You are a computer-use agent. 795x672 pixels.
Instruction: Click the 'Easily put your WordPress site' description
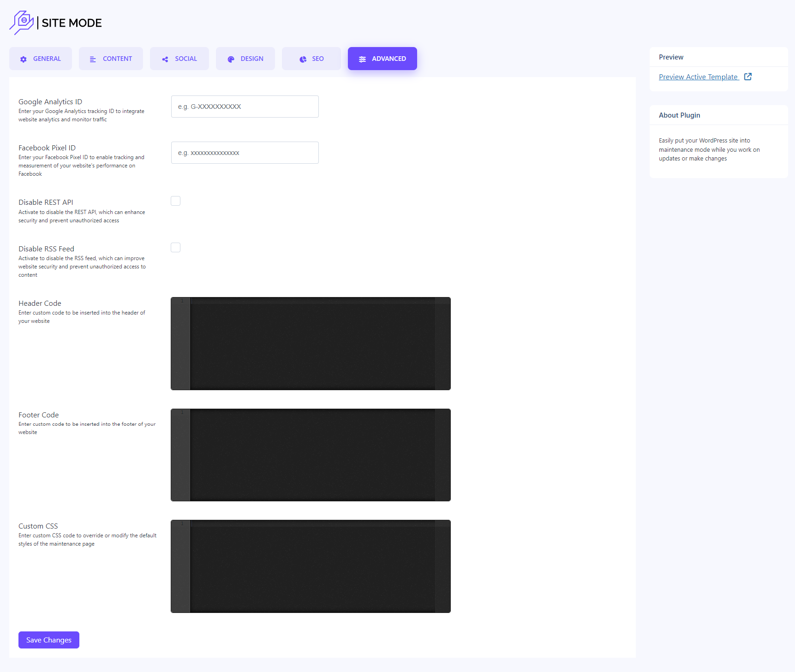tap(709, 149)
